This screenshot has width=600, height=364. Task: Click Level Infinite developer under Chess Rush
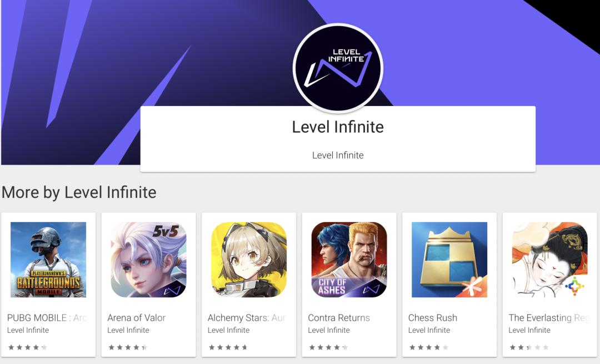pyautogui.click(x=429, y=330)
